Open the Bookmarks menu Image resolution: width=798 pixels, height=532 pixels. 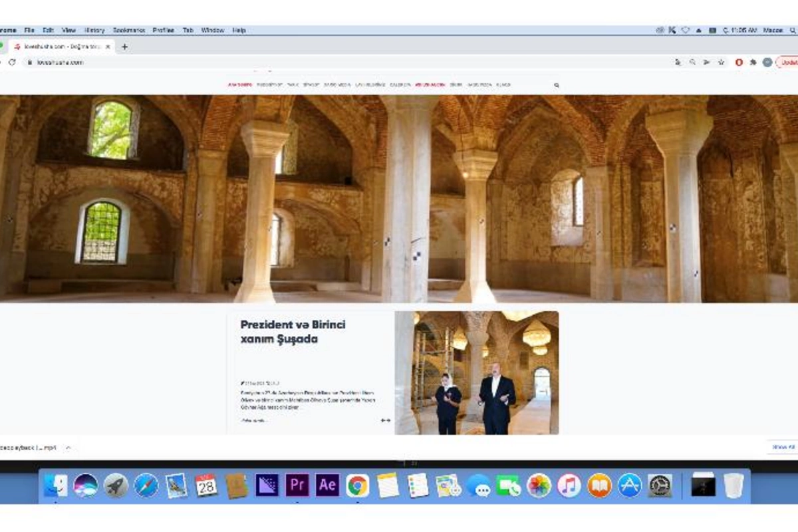pos(128,31)
